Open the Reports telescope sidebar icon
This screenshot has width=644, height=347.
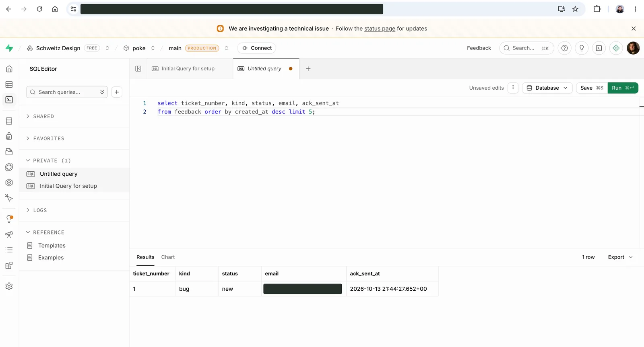pos(9,234)
